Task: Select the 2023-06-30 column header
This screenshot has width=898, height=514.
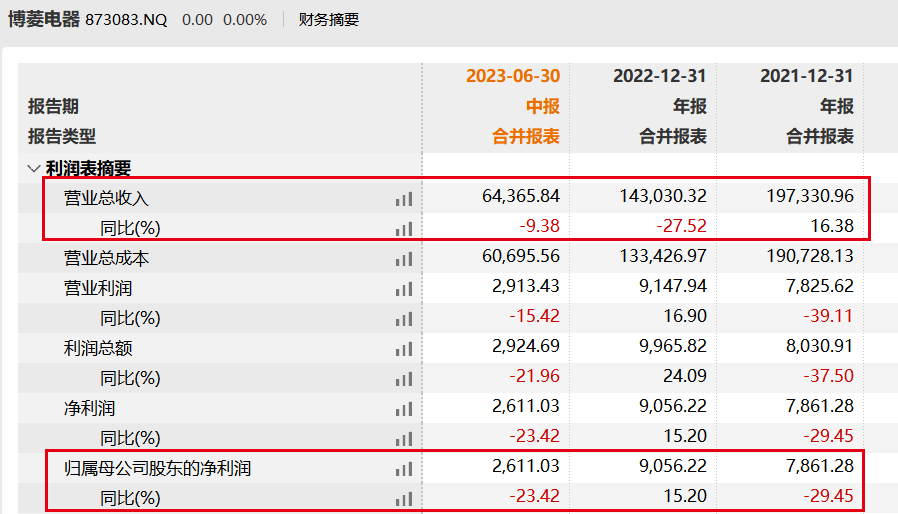Action: (x=513, y=76)
